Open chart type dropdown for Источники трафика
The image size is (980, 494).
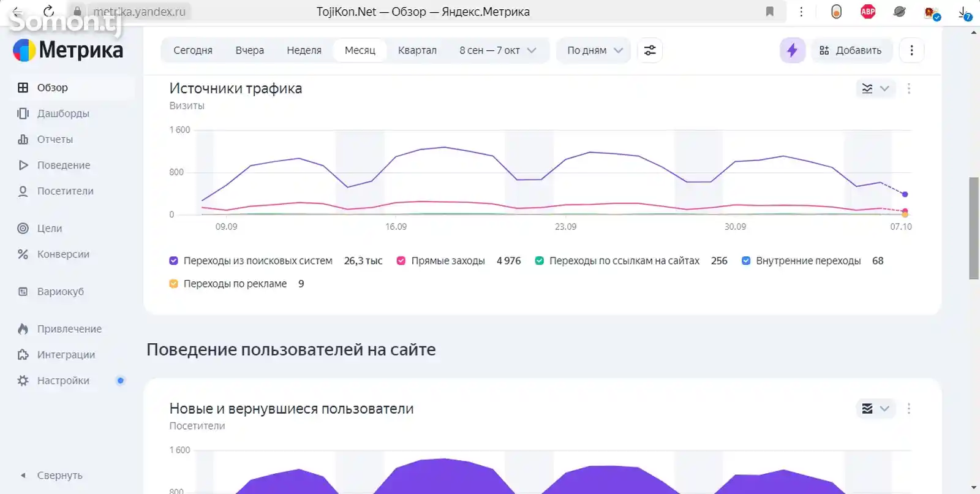(x=876, y=88)
